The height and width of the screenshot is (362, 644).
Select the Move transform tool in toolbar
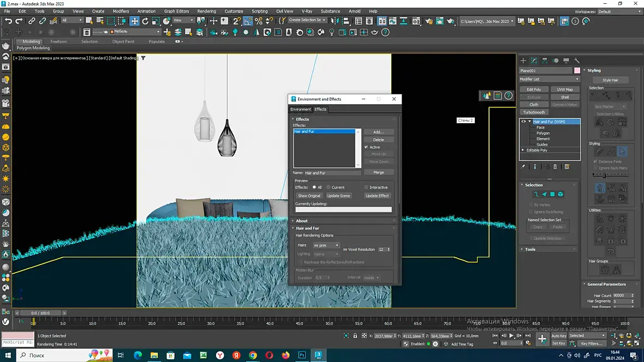134,21
